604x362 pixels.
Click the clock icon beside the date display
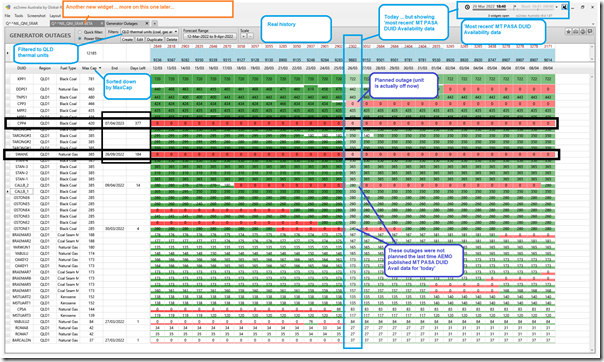[467, 7]
